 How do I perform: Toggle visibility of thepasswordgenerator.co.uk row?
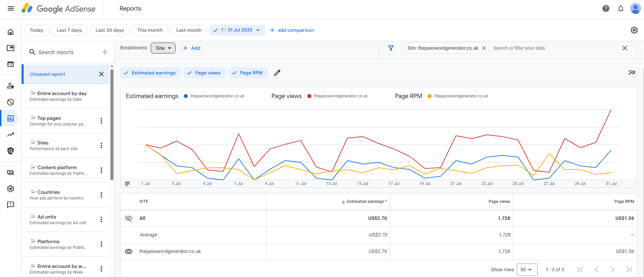coord(129,251)
